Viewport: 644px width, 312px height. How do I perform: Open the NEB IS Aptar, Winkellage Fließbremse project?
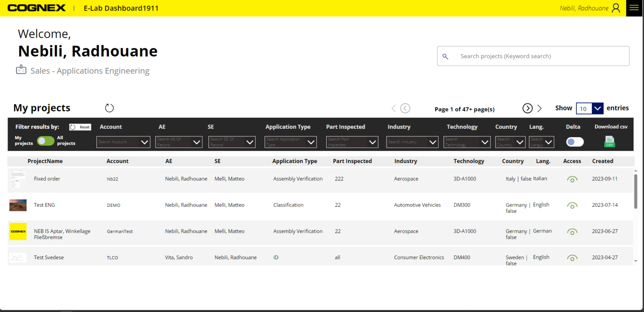[62, 234]
